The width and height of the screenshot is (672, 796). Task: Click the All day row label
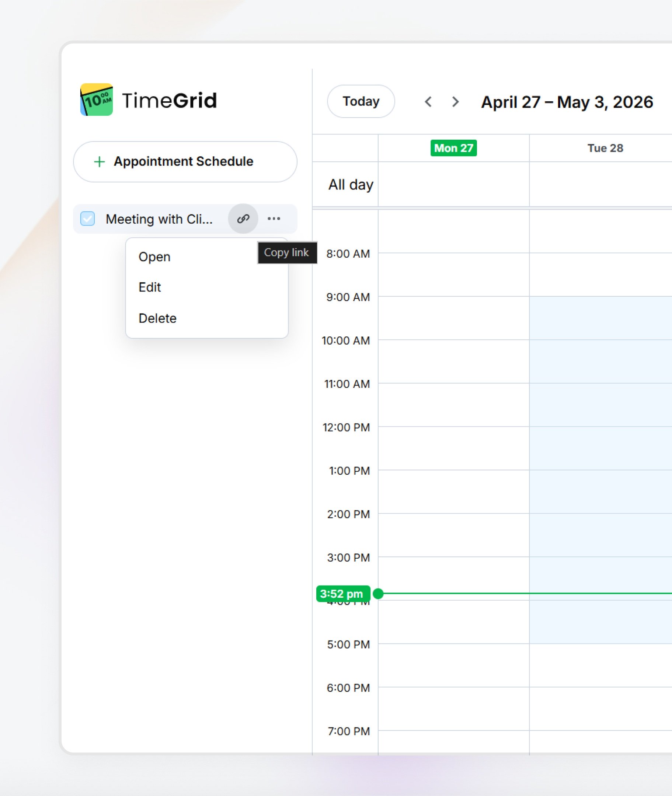[x=351, y=185]
